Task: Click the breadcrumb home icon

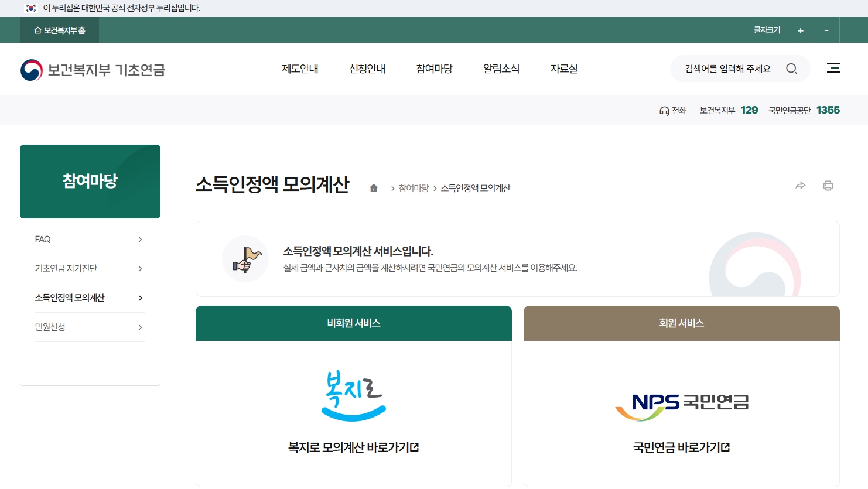Action: click(x=374, y=188)
